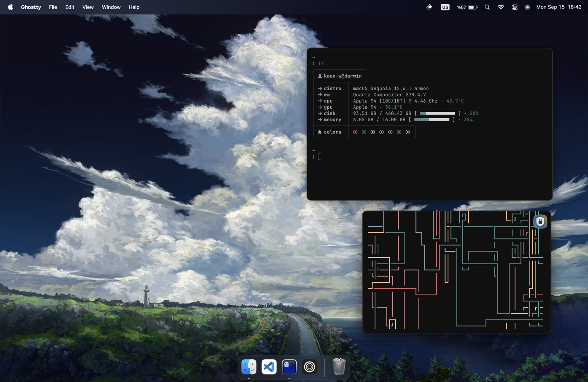Open the Window menu
This screenshot has height=382, width=588.
point(111,7)
